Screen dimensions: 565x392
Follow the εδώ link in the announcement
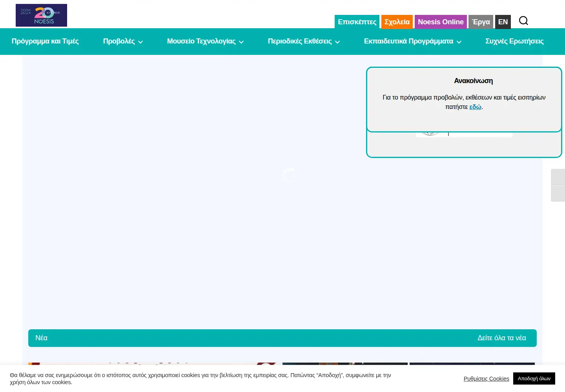point(475,107)
